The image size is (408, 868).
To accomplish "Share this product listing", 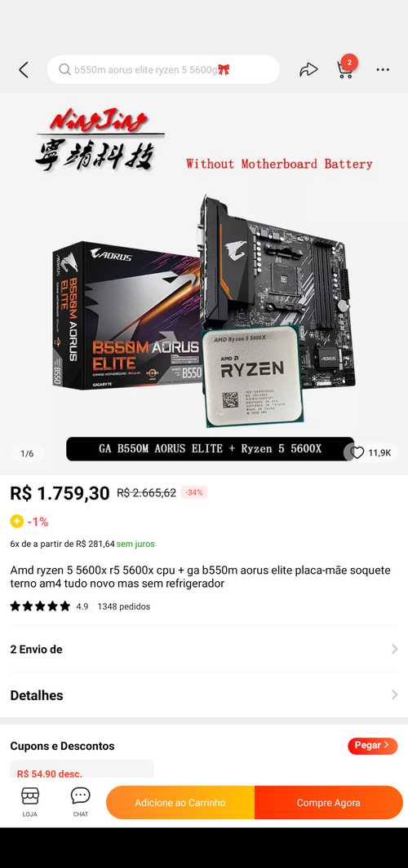I will click(308, 70).
